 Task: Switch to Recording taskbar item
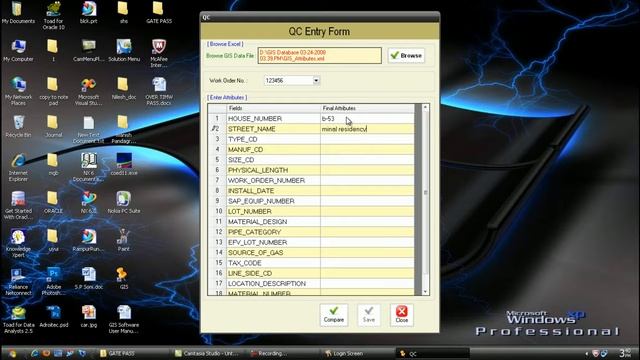click(x=283, y=353)
